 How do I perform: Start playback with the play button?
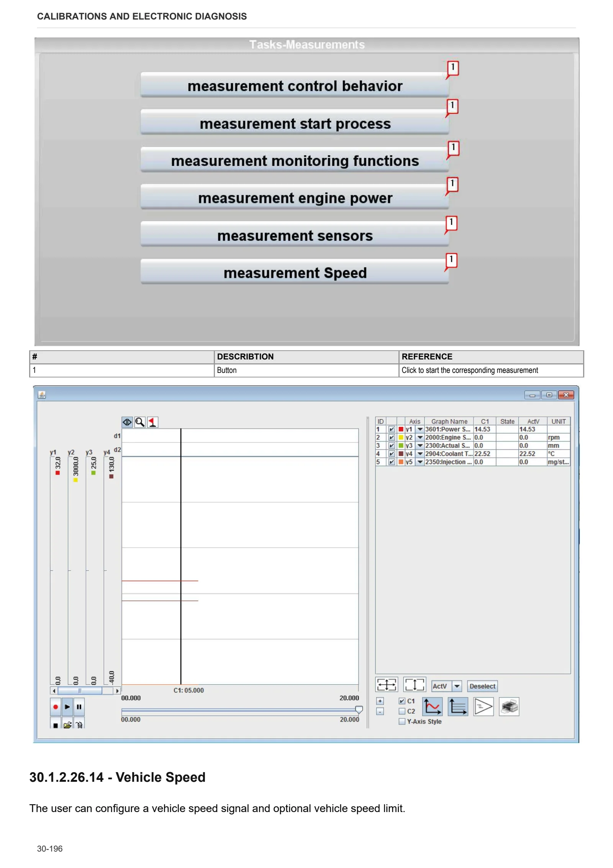[x=67, y=707]
